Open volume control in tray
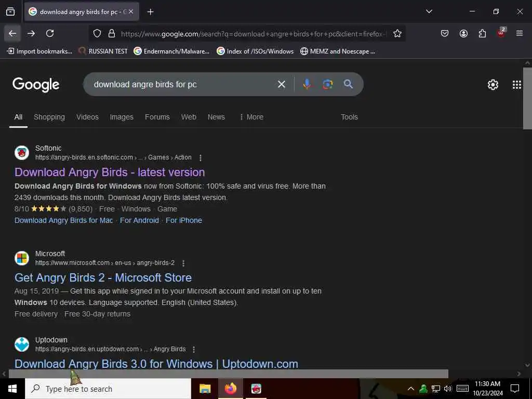 tap(448, 389)
